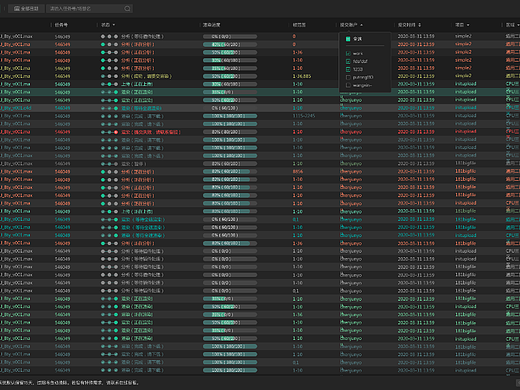Screen dimensions: 520x390
Task: Click the progress bar of the highlighted row
Action: (x=230, y=92)
